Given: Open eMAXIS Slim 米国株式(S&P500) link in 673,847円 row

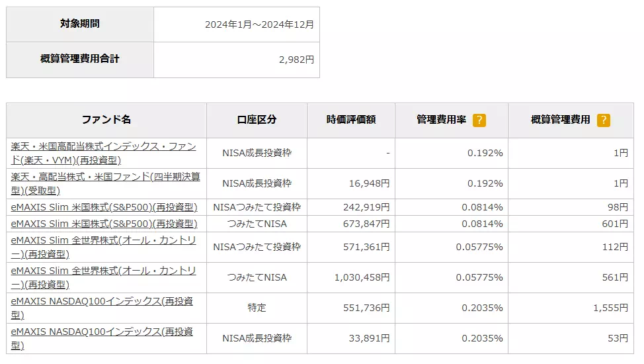Looking at the screenshot, I should coord(104,224).
